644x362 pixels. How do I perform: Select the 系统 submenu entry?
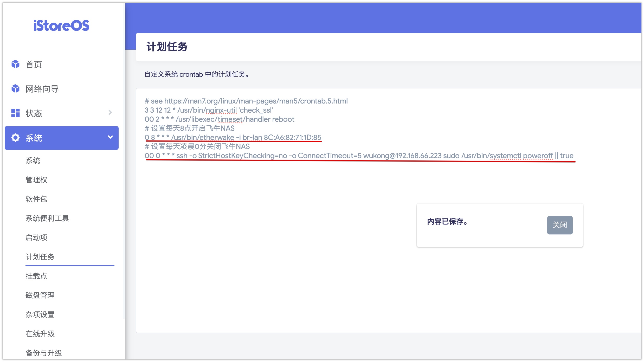click(x=33, y=161)
